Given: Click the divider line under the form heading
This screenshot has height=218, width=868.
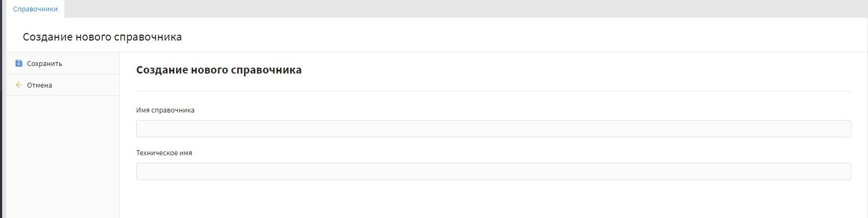Looking at the screenshot, I should pyautogui.click(x=493, y=91).
